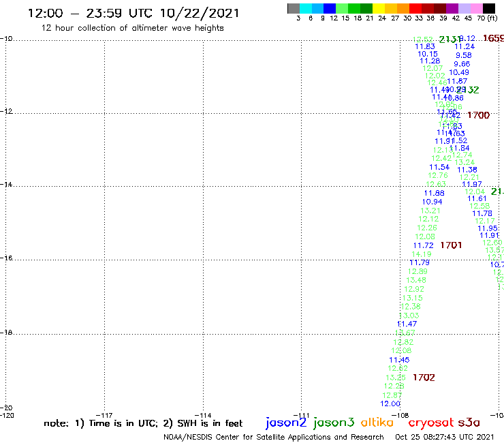The width and height of the screenshot is (504, 443).
Task: Click wave height value 12.89
Action: click(x=418, y=271)
